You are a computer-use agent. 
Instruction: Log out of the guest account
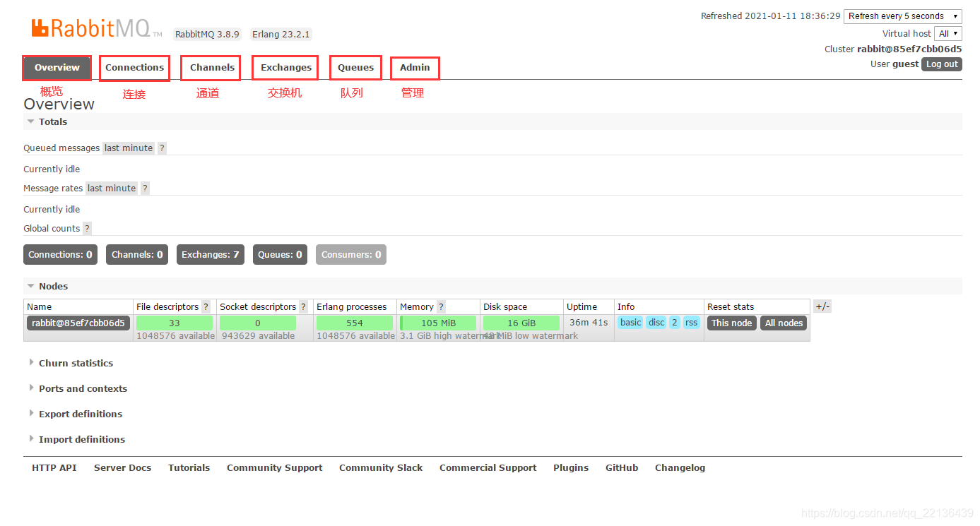942,64
